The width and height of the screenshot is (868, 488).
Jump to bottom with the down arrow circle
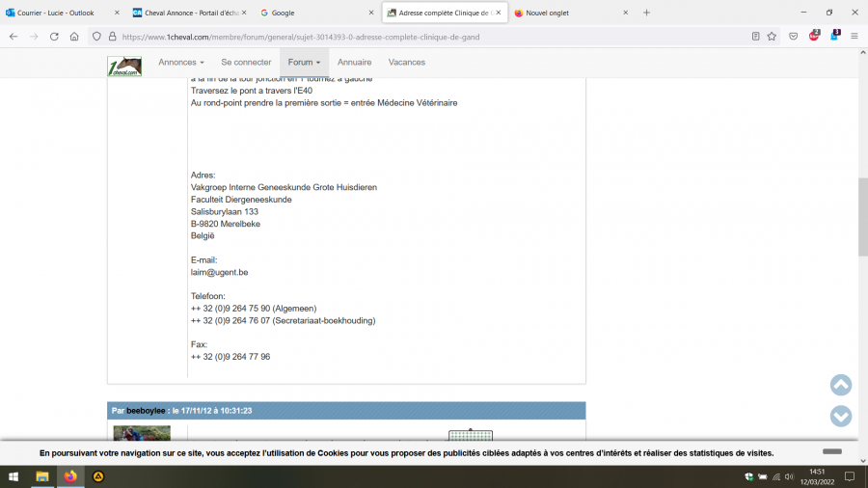tap(841, 416)
